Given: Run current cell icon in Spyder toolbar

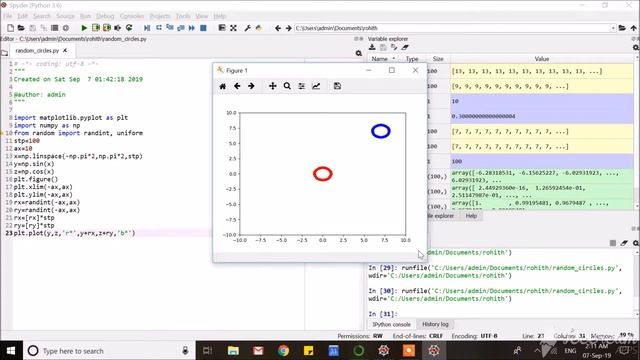Looking at the screenshot, I should coord(96,28).
